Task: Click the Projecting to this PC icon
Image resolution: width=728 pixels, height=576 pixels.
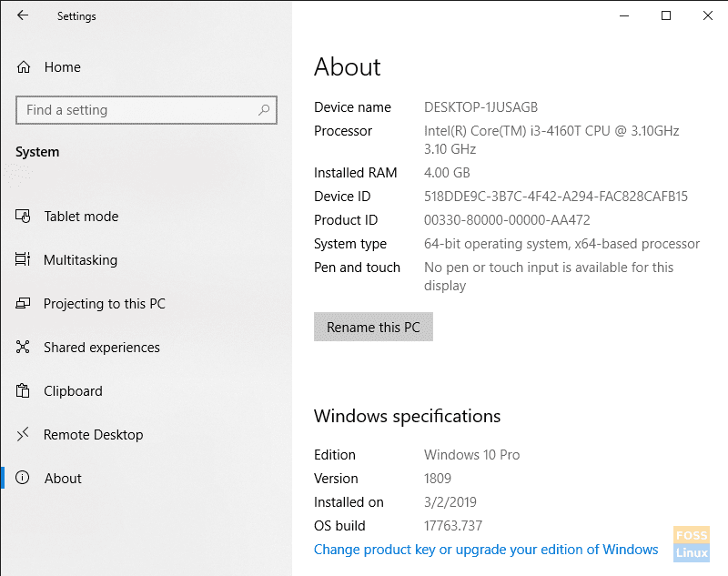Action: [23, 304]
